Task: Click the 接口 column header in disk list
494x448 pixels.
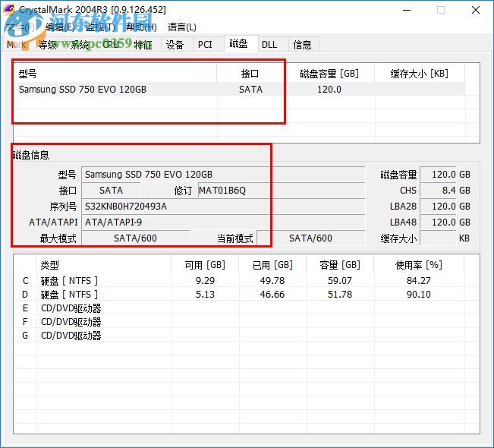Action: (x=250, y=74)
